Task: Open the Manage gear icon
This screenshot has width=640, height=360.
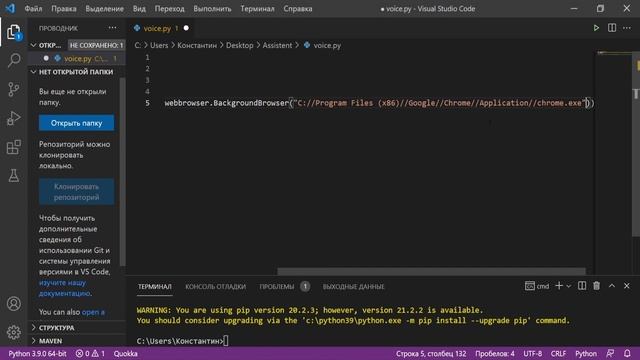Action: tap(13, 332)
